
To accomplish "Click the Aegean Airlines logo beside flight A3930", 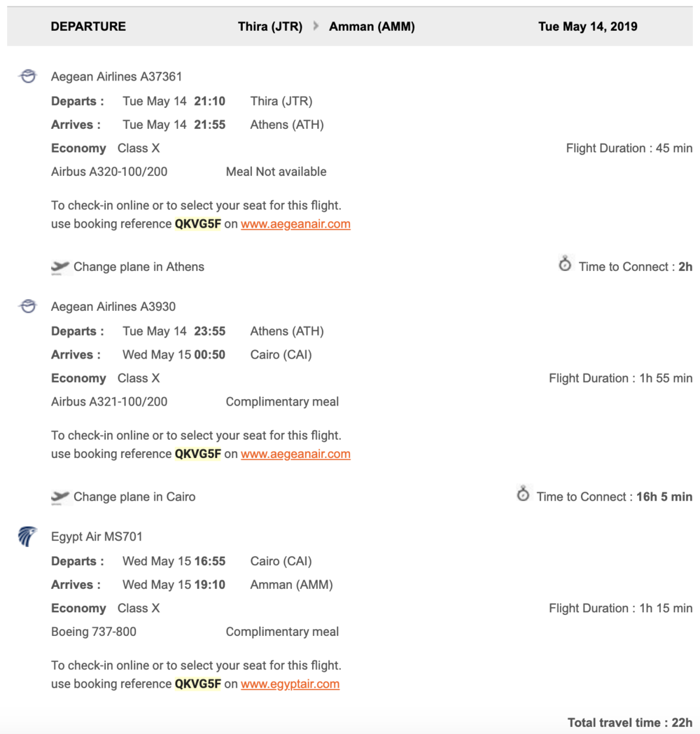I will [28, 306].
